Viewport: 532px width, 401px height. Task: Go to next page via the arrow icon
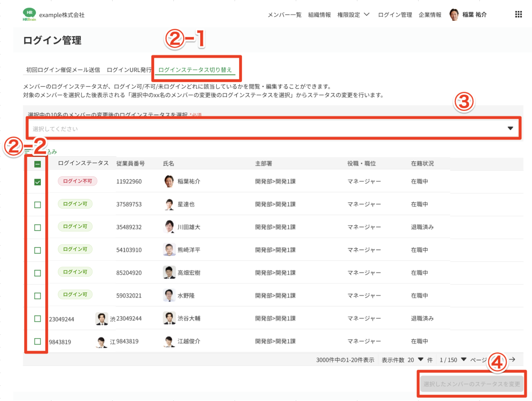coord(513,360)
